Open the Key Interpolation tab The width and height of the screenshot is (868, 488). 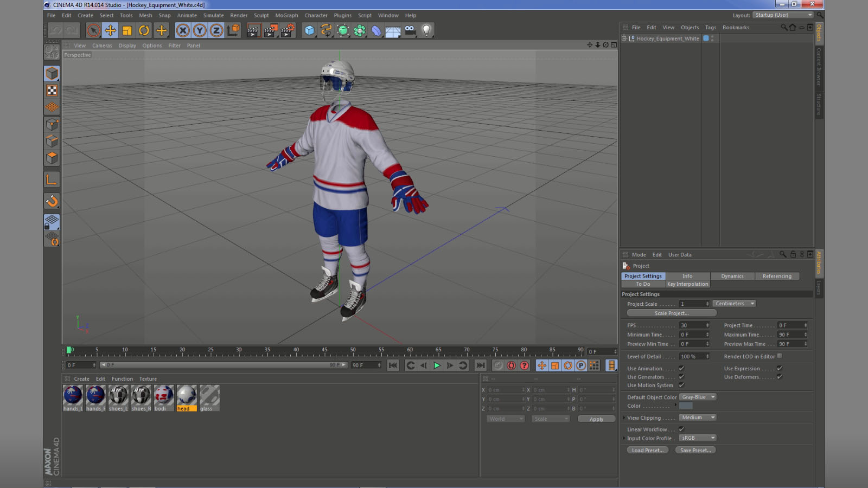point(687,284)
